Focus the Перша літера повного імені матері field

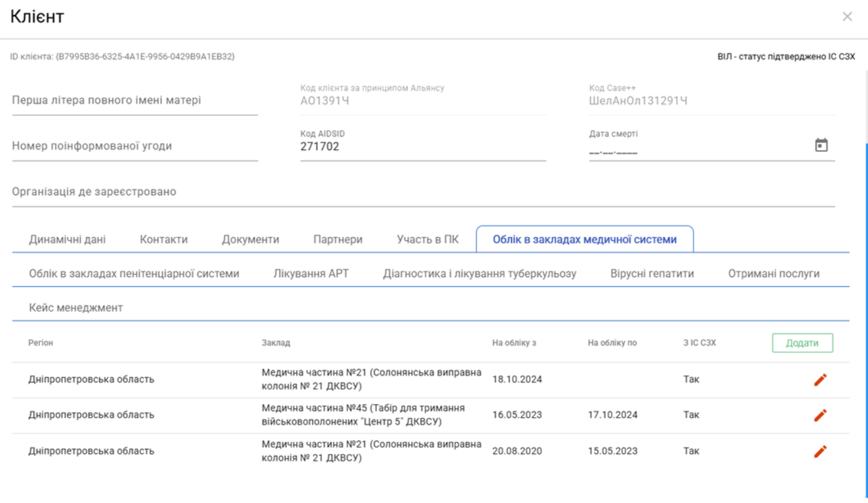[135, 100]
